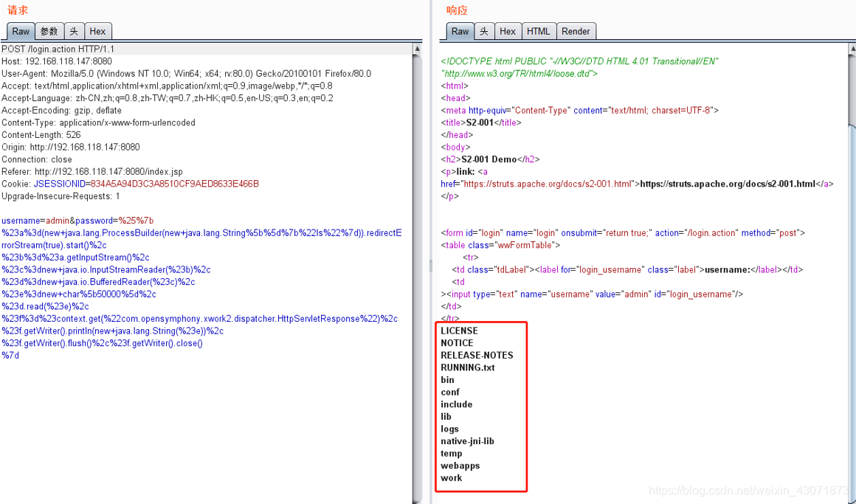Click the BufferedReader payload line

tap(98, 282)
